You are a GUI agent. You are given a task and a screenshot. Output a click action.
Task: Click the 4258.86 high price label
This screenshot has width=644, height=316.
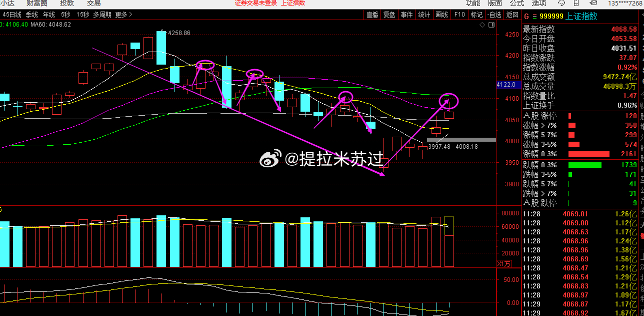pos(179,33)
